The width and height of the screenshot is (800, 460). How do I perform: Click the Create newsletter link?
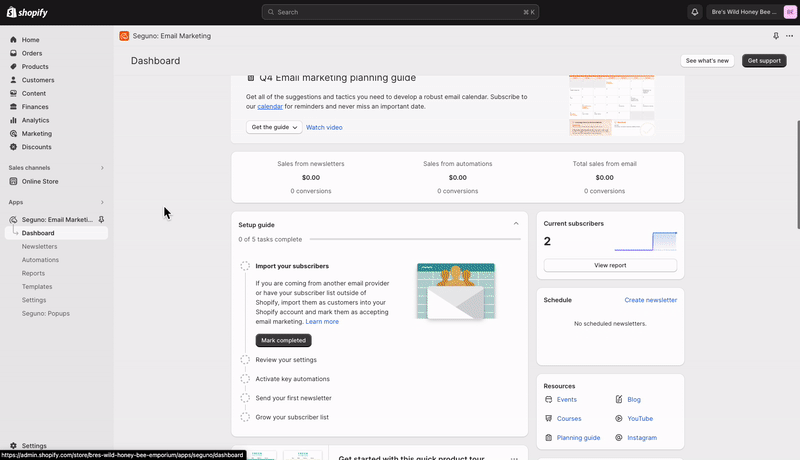point(651,300)
